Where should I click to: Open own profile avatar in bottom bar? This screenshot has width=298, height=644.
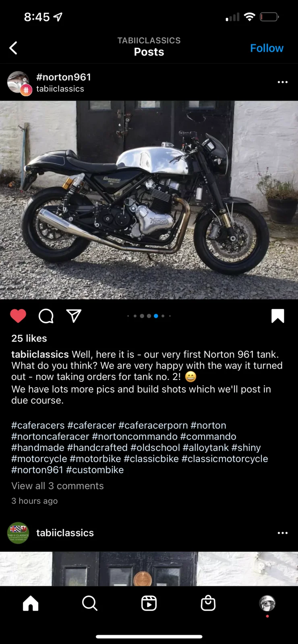pyautogui.click(x=267, y=603)
